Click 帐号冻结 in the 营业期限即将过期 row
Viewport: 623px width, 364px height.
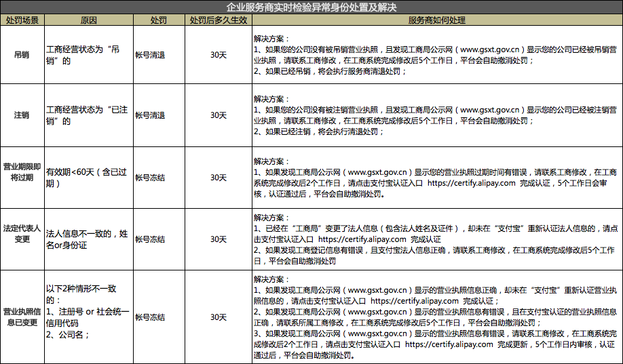point(150,178)
